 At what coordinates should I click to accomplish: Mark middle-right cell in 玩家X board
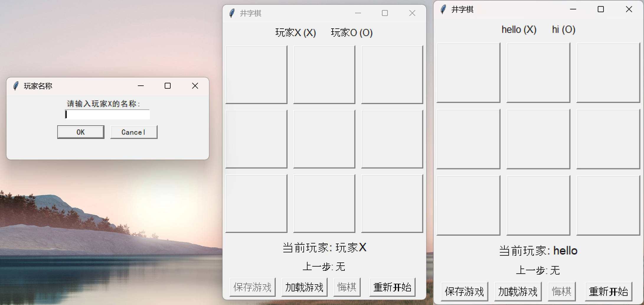(392, 139)
